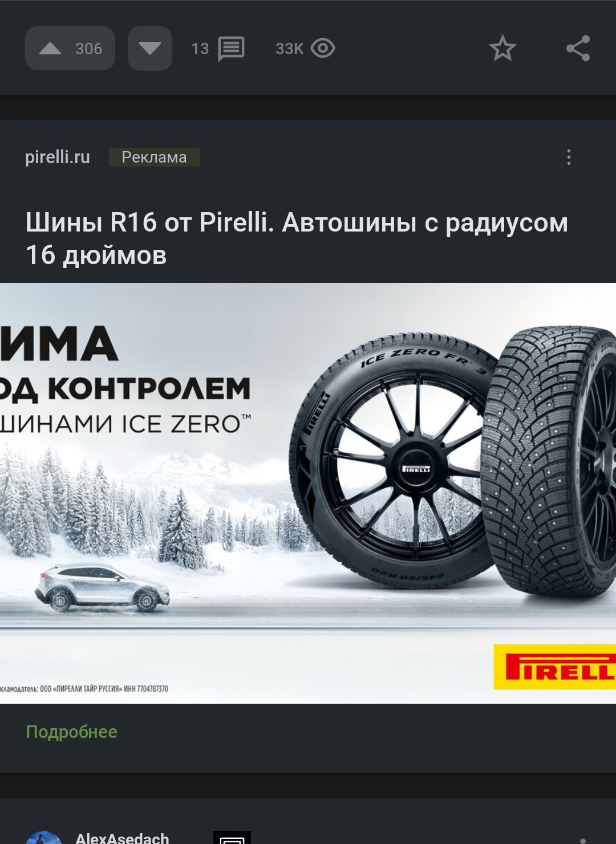Tap the 33K views counter
Image resolution: width=616 pixels, height=844 pixels.
pyautogui.click(x=289, y=48)
